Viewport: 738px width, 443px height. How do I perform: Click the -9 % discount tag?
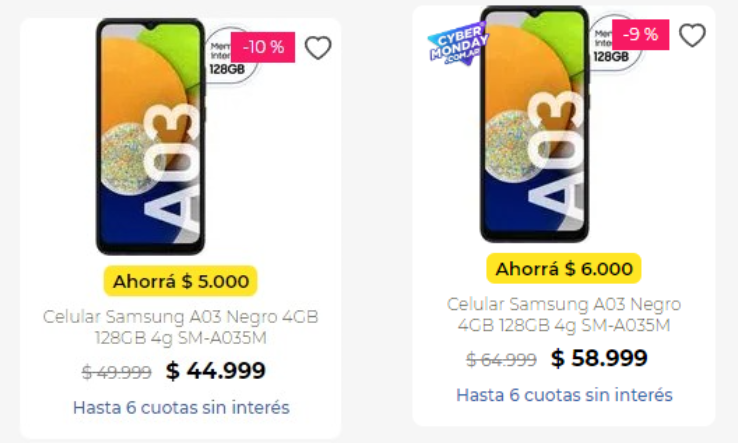coord(640,34)
